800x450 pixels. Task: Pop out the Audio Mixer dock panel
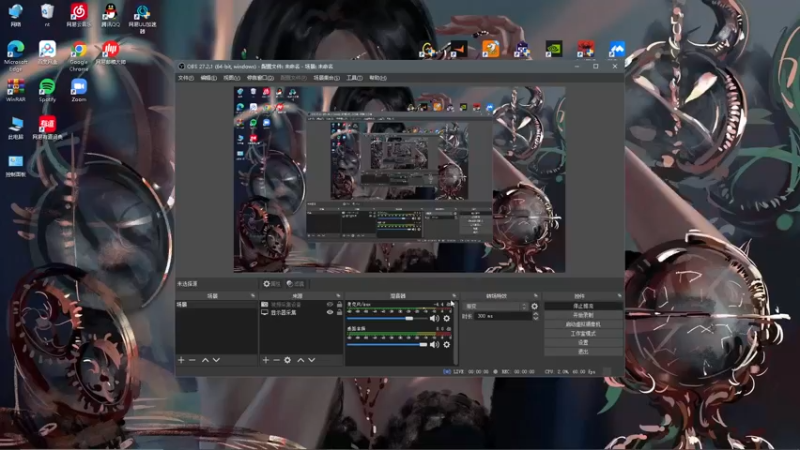[454, 296]
